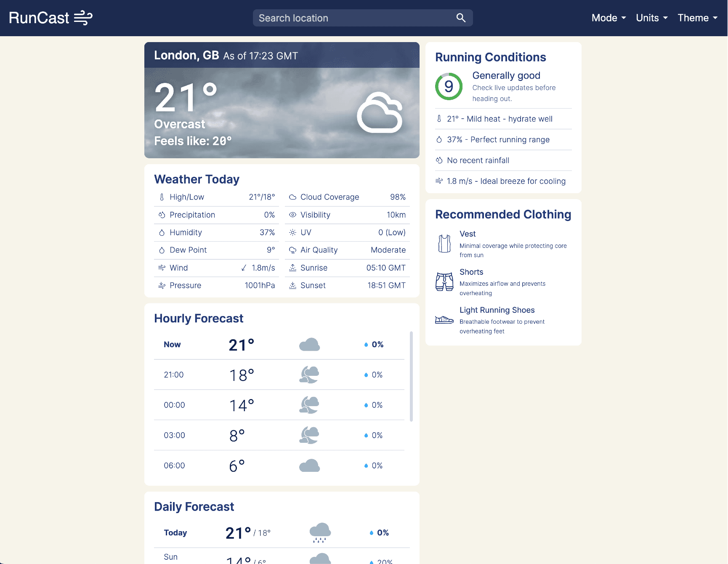Click the 05:10 GMT sunrise value
728x564 pixels.
(386, 268)
